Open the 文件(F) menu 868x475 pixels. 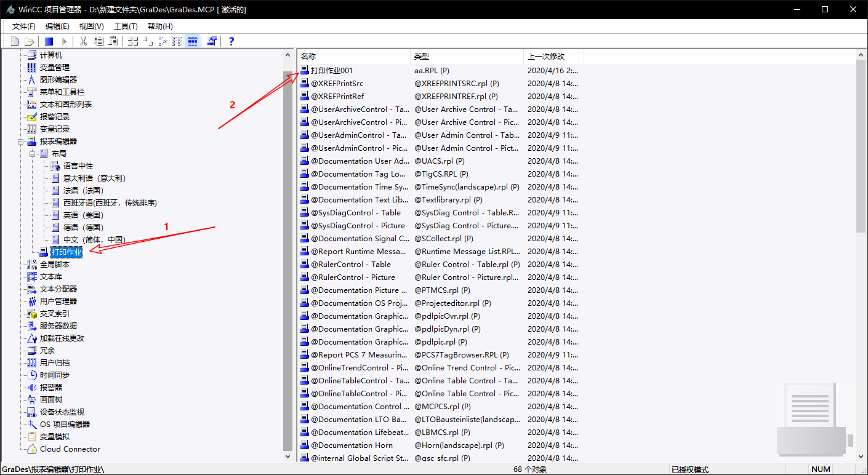pyautogui.click(x=24, y=26)
